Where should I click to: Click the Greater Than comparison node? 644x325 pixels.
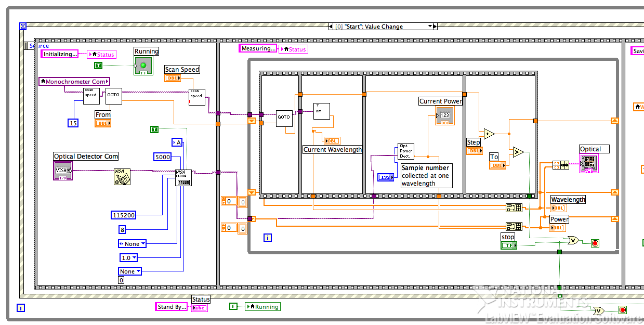[x=518, y=152]
